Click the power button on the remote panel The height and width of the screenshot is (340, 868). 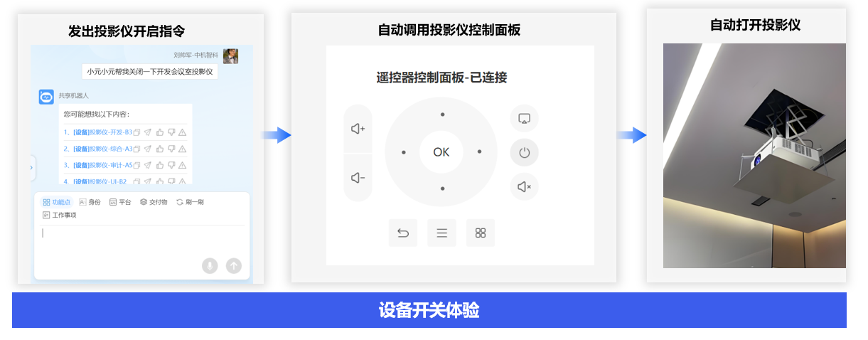[524, 152]
